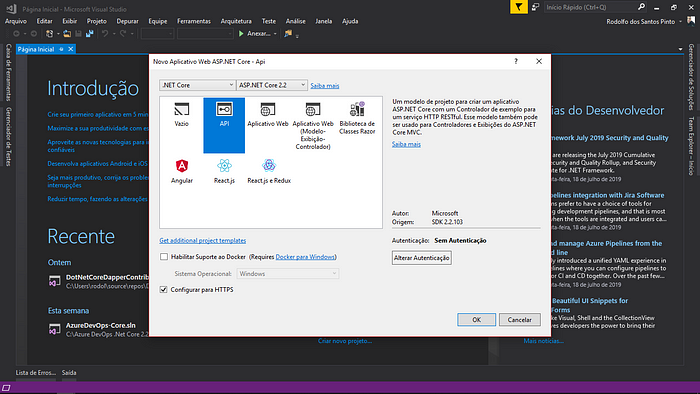Click the status bar icon at bottom left
Viewport: 700px width, 394px height.
(x=6, y=388)
